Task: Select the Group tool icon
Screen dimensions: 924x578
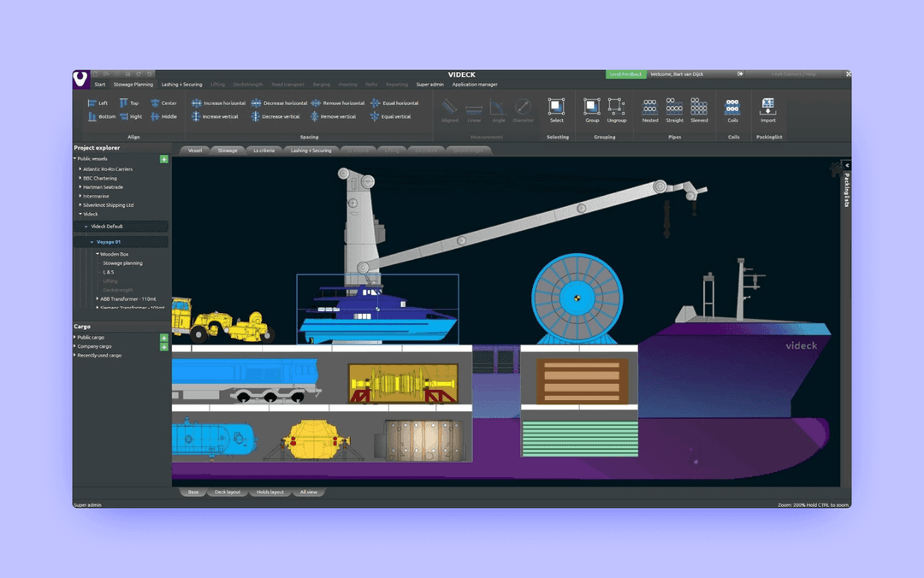Action: point(592,106)
